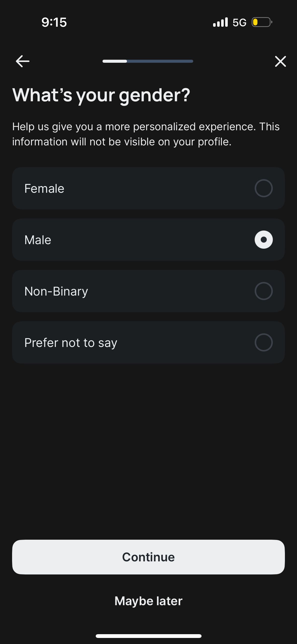Tap the back arrow icon
This screenshot has height=644, width=297.
pyautogui.click(x=23, y=61)
